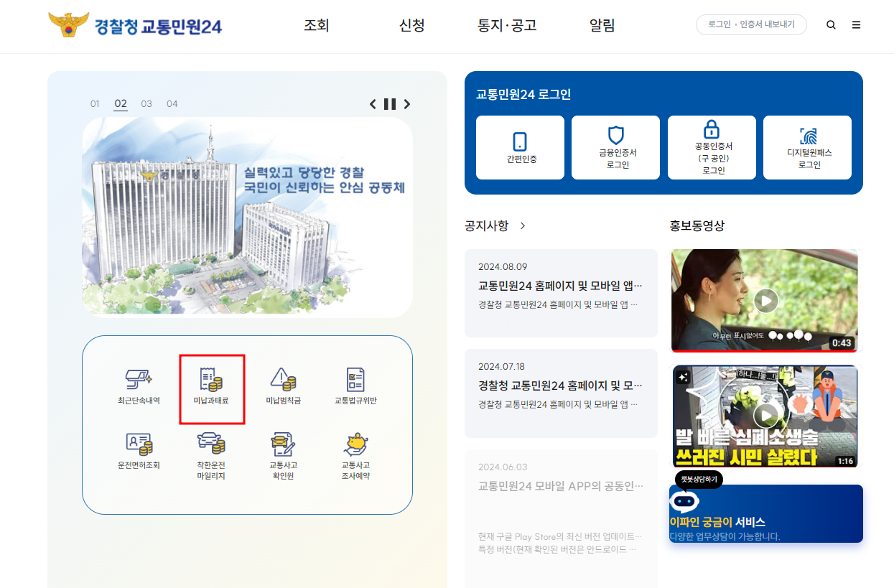This screenshot has height=588, width=894.
Task: Pause the banner slideshow
Action: 390,104
